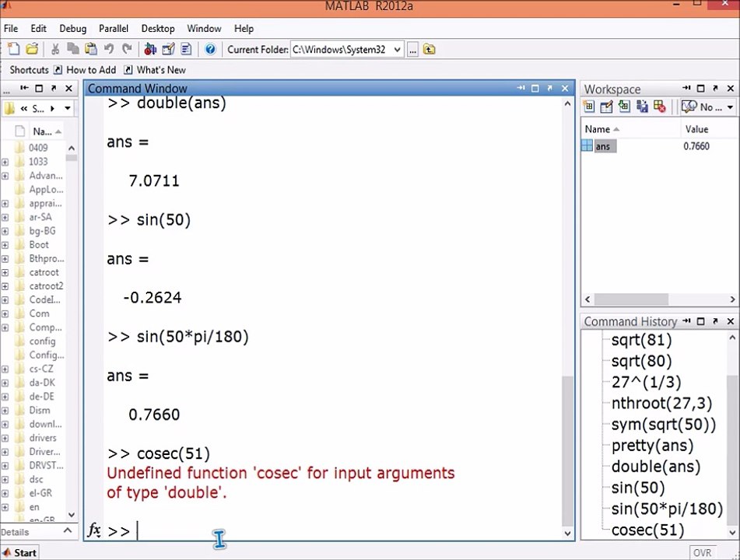
Task: Expand the Boot folder node
Action: (x=5, y=245)
